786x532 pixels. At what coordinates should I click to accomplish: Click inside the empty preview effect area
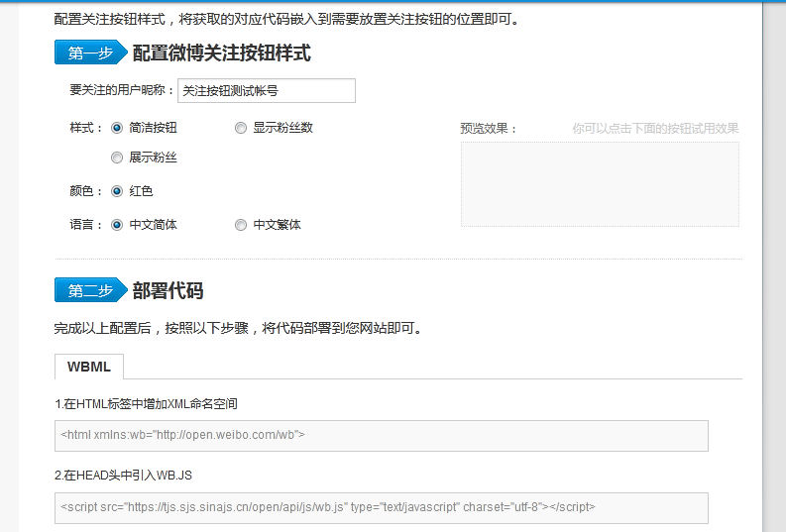600,184
